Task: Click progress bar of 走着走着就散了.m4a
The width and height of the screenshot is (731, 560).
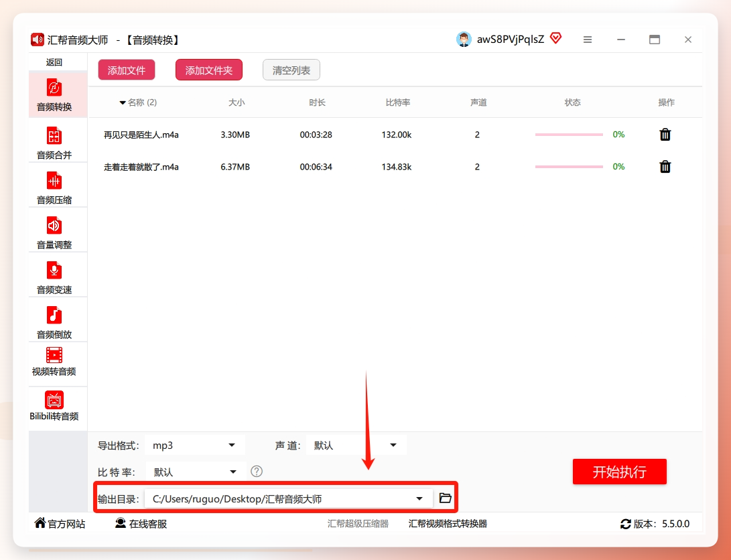Action: [x=570, y=167]
